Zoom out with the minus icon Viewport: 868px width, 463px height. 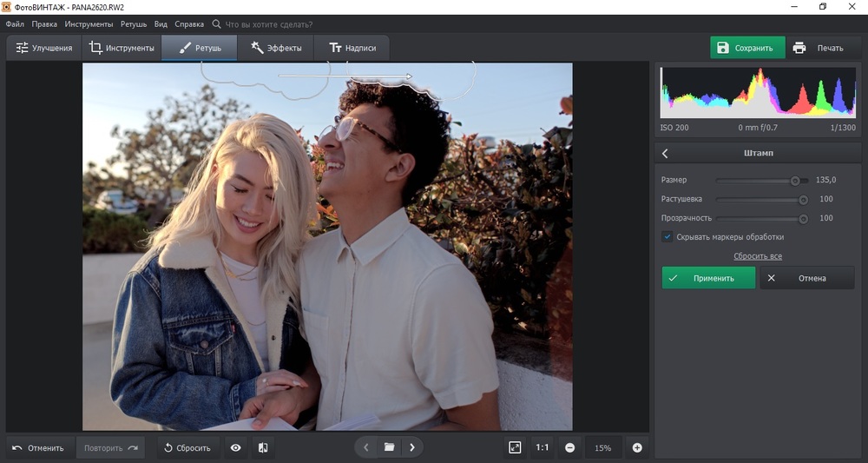(570, 447)
